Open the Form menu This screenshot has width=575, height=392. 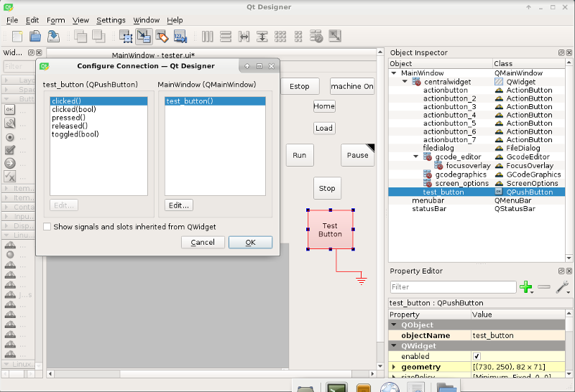pos(55,20)
